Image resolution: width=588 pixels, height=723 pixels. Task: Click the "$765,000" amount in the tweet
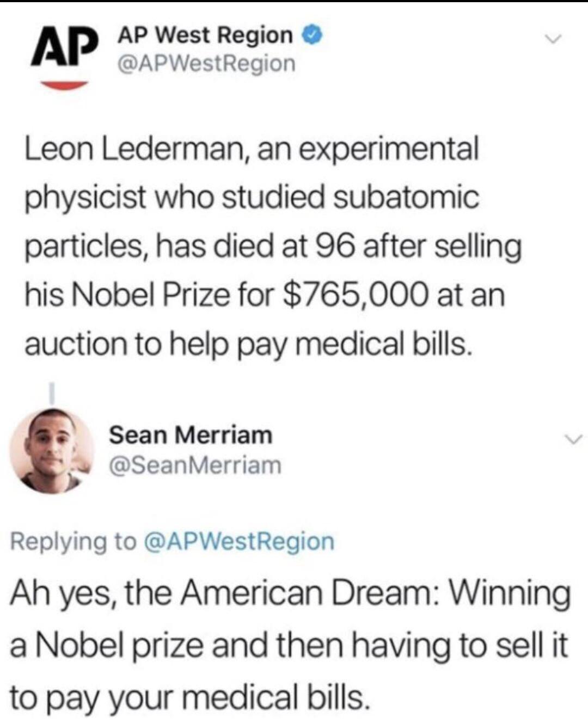point(354,295)
